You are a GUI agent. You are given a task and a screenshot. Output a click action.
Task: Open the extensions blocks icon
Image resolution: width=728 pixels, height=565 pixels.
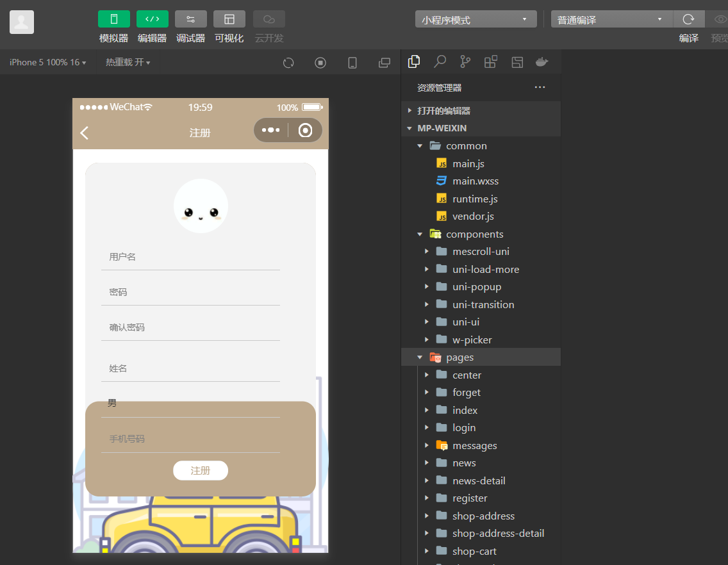click(491, 61)
